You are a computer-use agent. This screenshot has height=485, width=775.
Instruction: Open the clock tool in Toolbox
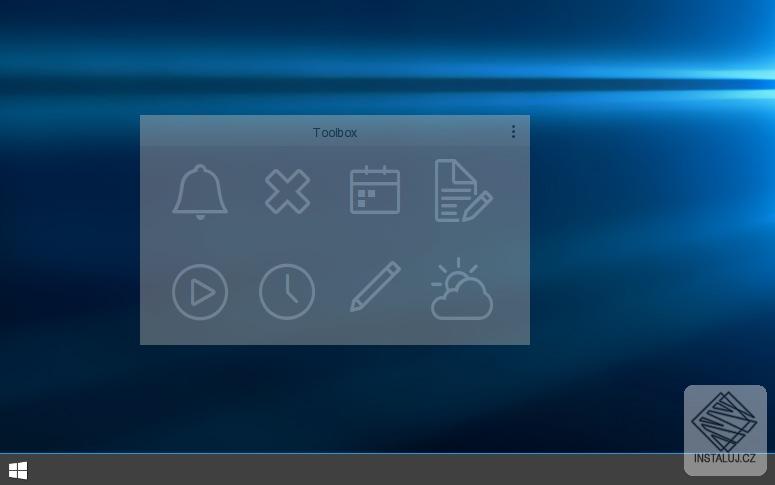point(287,292)
